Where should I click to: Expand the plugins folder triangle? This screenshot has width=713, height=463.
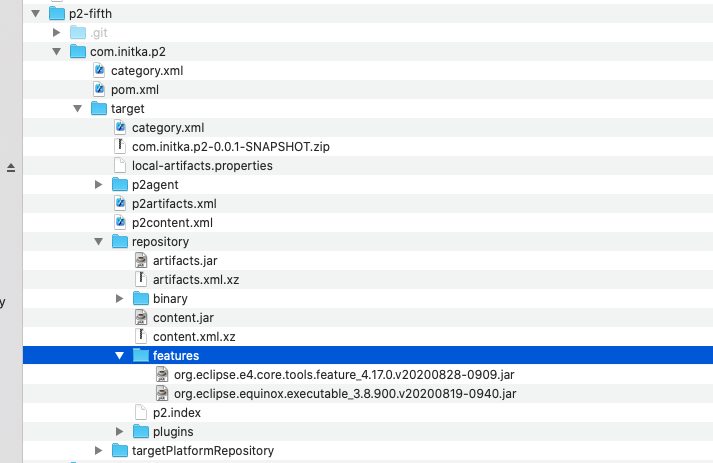tap(120, 432)
